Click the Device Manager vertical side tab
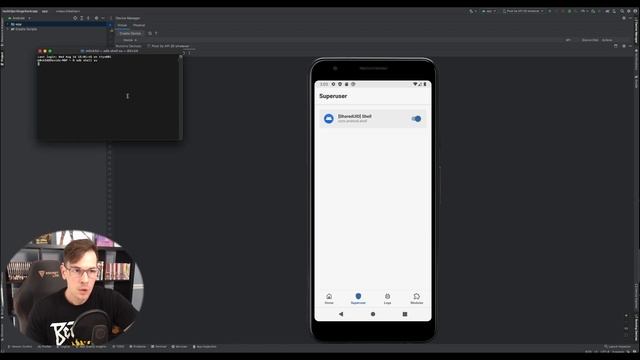The width and height of the screenshot is (640, 360). (636, 31)
